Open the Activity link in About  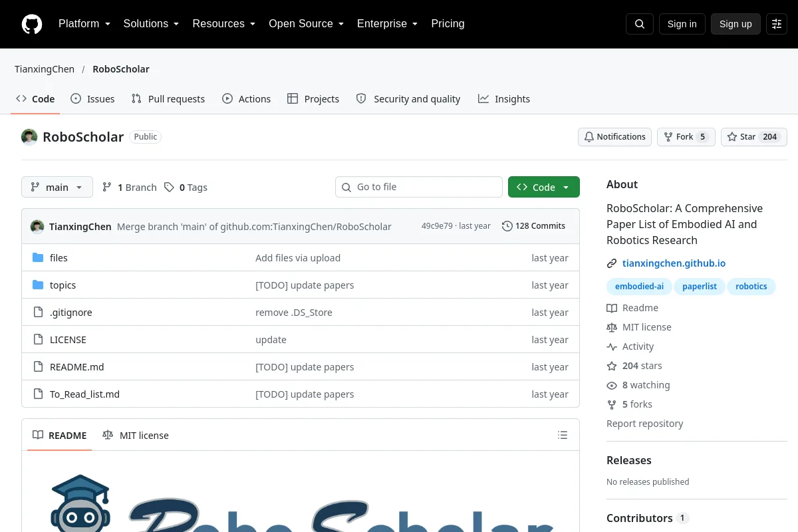click(630, 346)
